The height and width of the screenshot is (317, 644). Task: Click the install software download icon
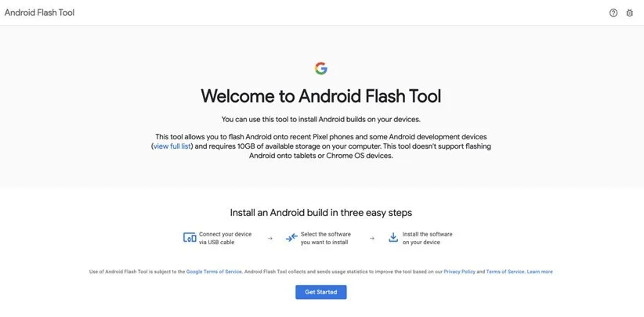click(393, 238)
